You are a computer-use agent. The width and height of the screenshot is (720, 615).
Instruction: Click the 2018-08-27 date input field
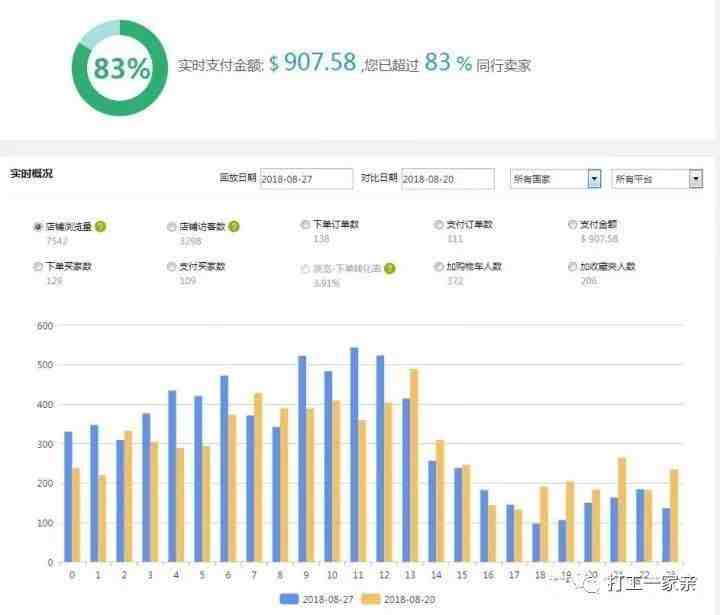306,179
